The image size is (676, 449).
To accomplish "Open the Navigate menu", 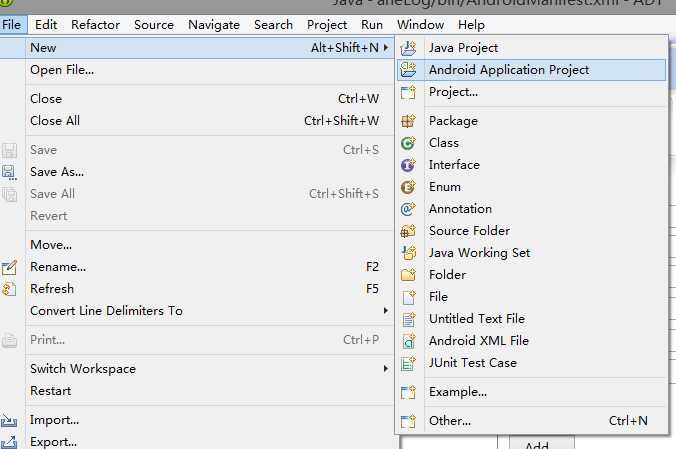I will pyautogui.click(x=214, y=25).
